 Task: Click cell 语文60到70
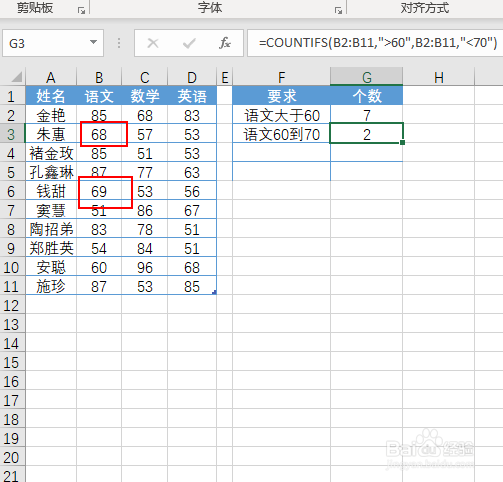(x=282, y=134)
